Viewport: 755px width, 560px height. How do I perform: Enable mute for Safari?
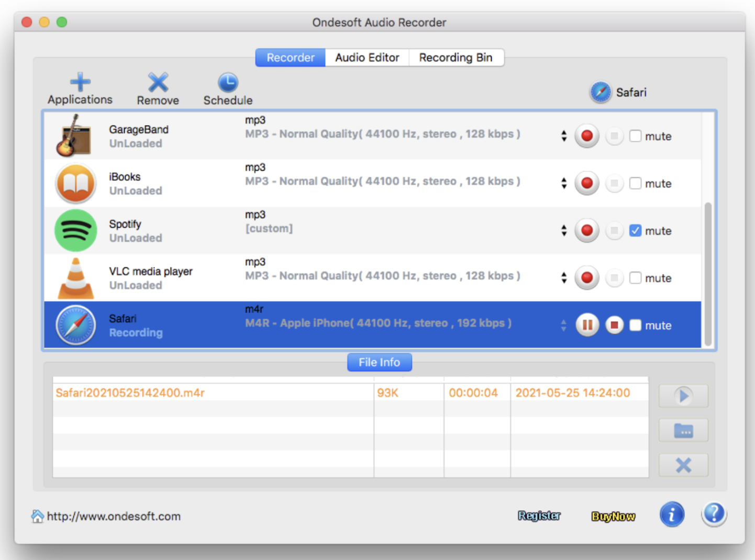[635, 325]
